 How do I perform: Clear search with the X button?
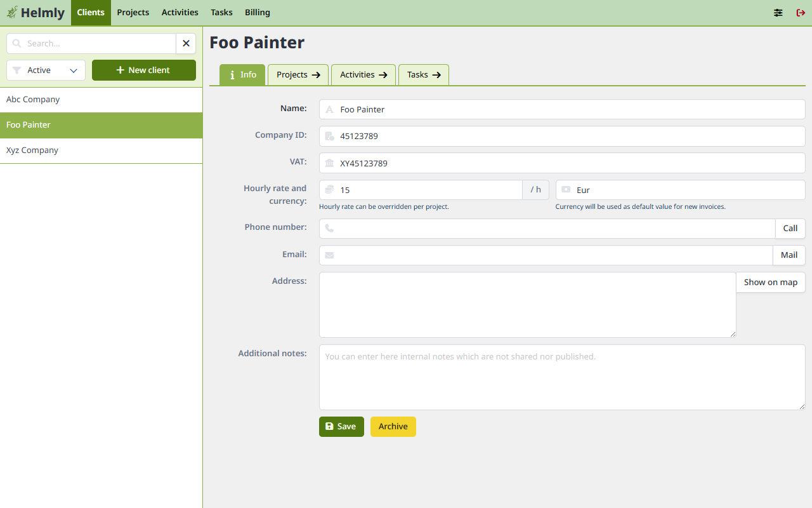(186, 44)
